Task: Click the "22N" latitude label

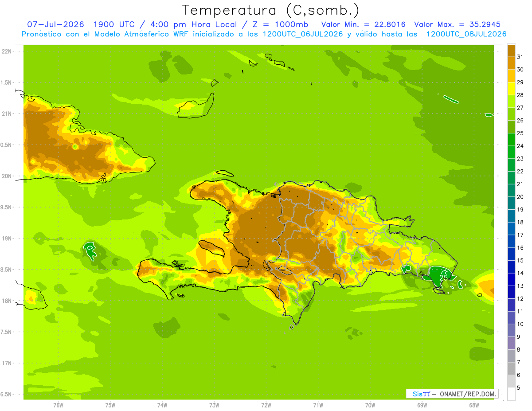Action: [x=6, y=51]
